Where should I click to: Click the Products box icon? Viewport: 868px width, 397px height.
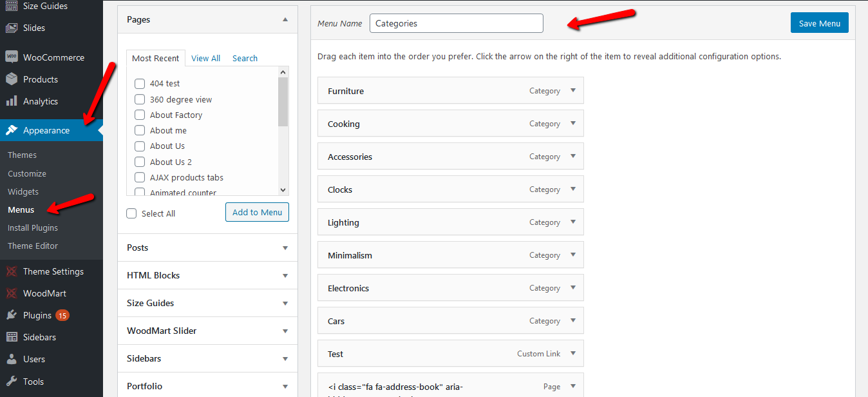(x=12, y=79)
